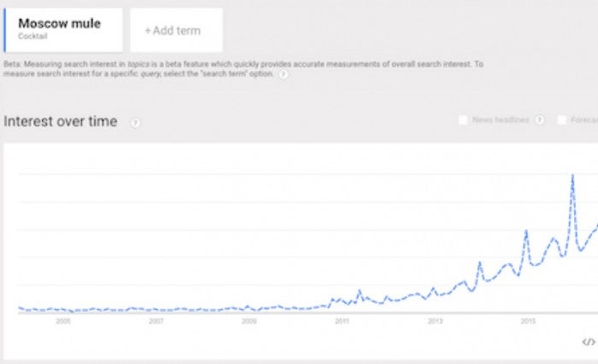Open help icon beside Interest over time
598x364 pixels.
coord(135,122)
